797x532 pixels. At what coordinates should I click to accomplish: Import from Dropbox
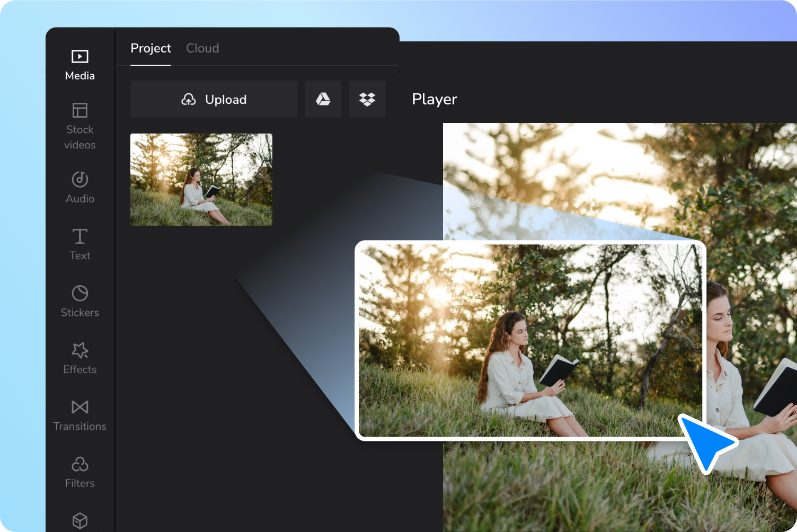point(367,99)
